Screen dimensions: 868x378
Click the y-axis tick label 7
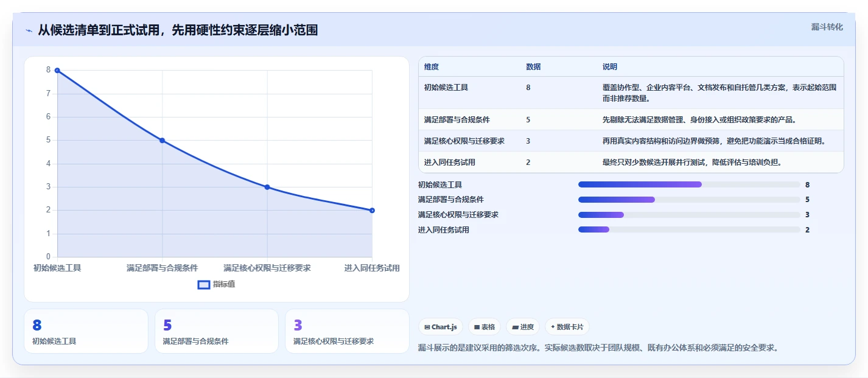[x=48, y=94]
